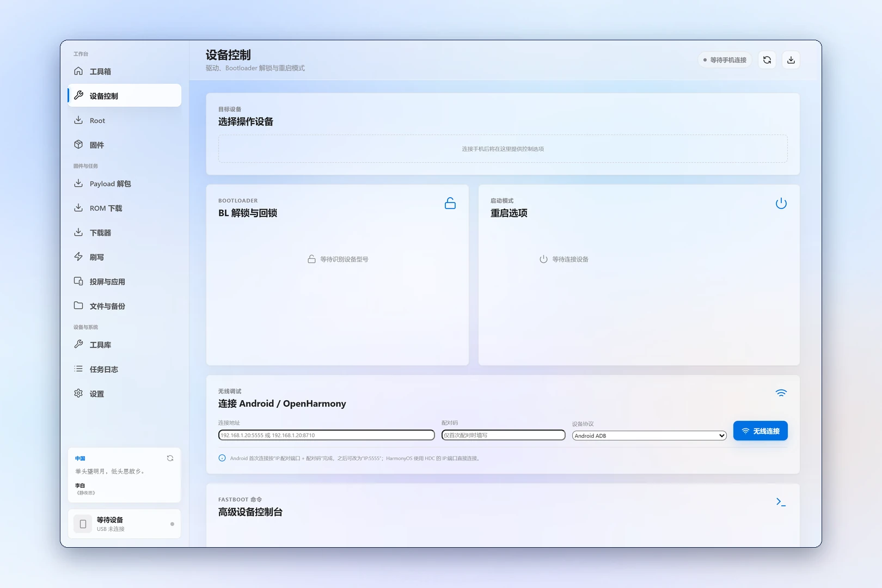Click the terminal icon on 高级设备控制台 card
The height and width of the screenshot is (588, 882).
pos(781,502)
